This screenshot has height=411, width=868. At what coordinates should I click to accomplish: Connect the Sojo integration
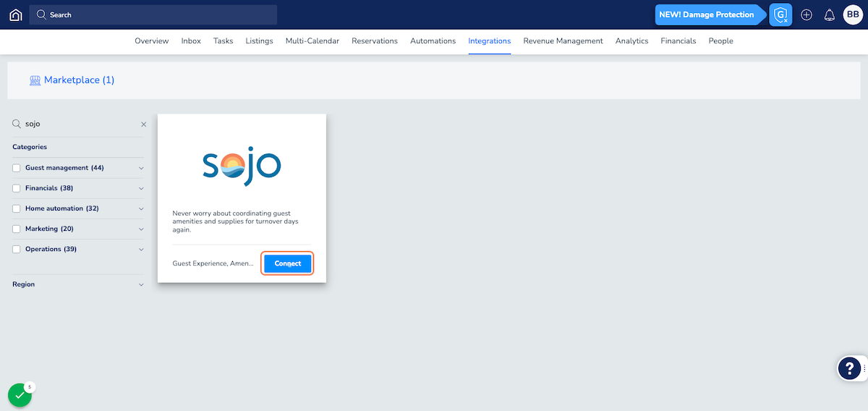[287, 263]
